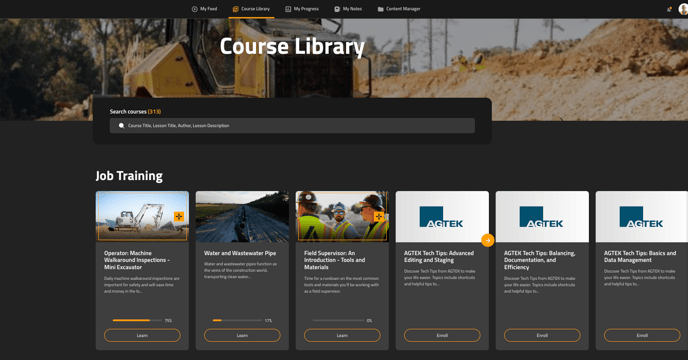Click Learn on Mini Excavator course
The image size is (688, 360).
142,335
